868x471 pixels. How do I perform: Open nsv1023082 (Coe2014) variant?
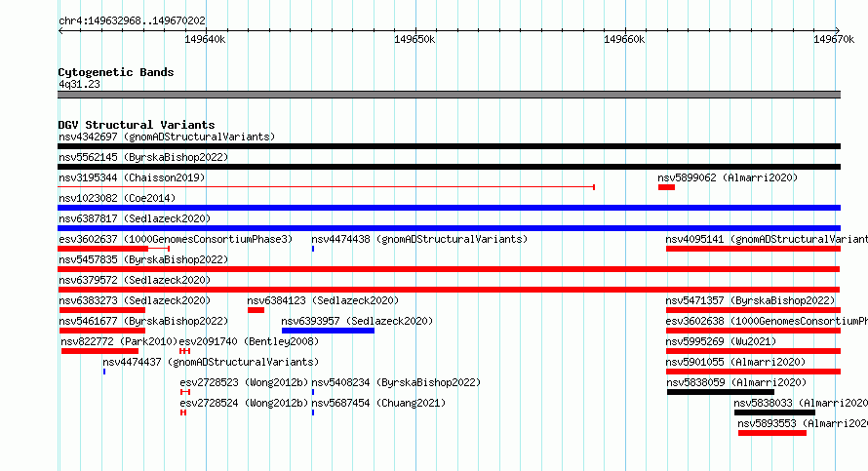point(117,198)
